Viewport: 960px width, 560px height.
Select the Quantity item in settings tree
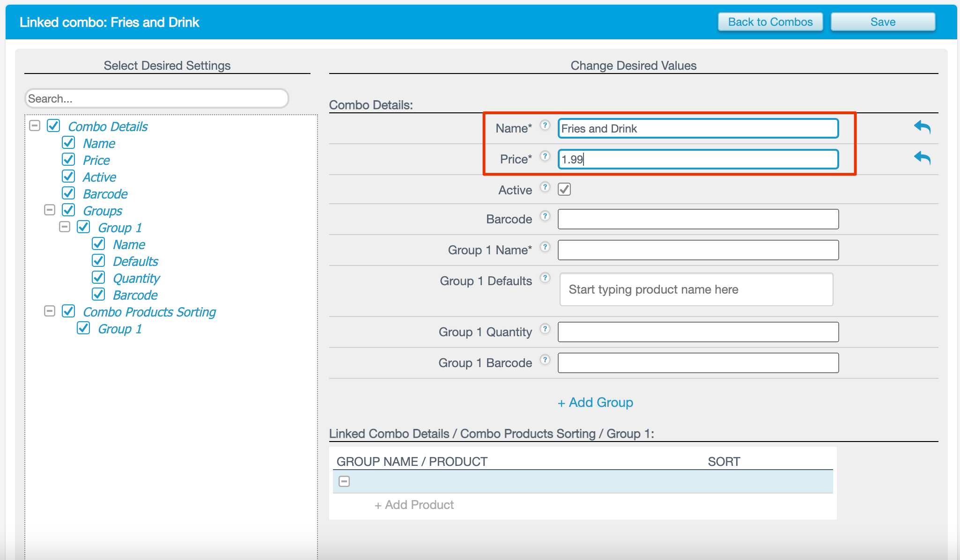pos(136,279)
